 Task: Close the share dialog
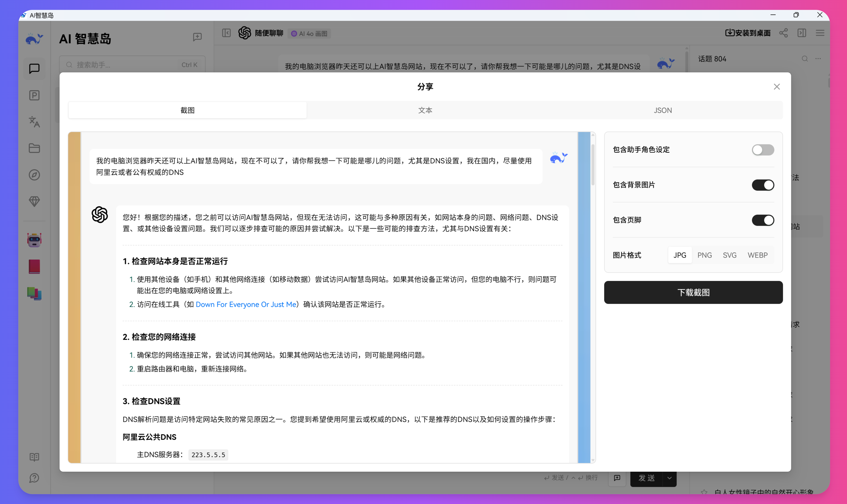(777, 87)
